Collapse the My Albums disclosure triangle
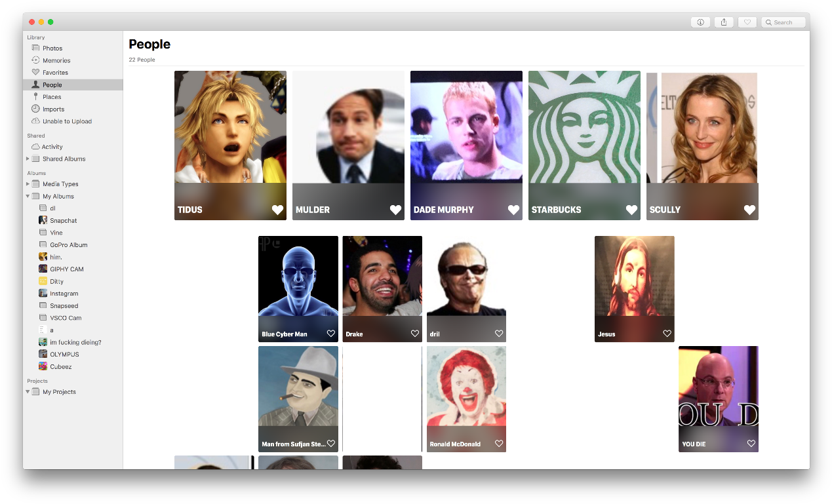832x504 pixels. (x=28, y=197)
